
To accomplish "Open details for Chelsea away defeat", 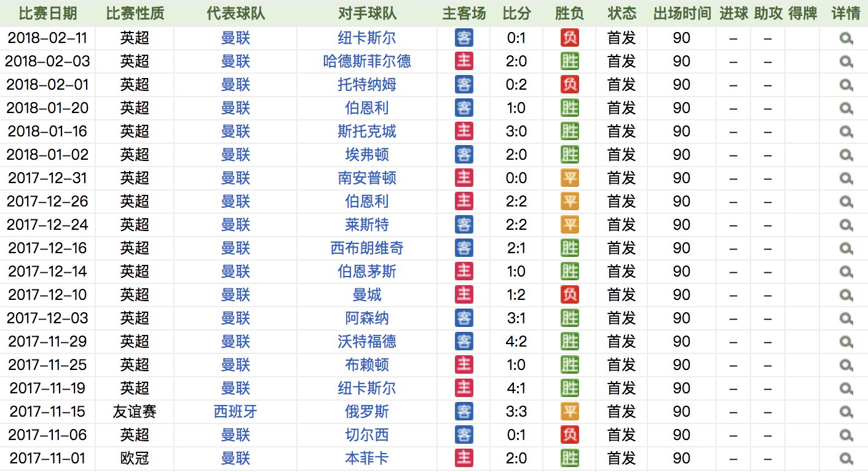I will [x=846, y=435].
